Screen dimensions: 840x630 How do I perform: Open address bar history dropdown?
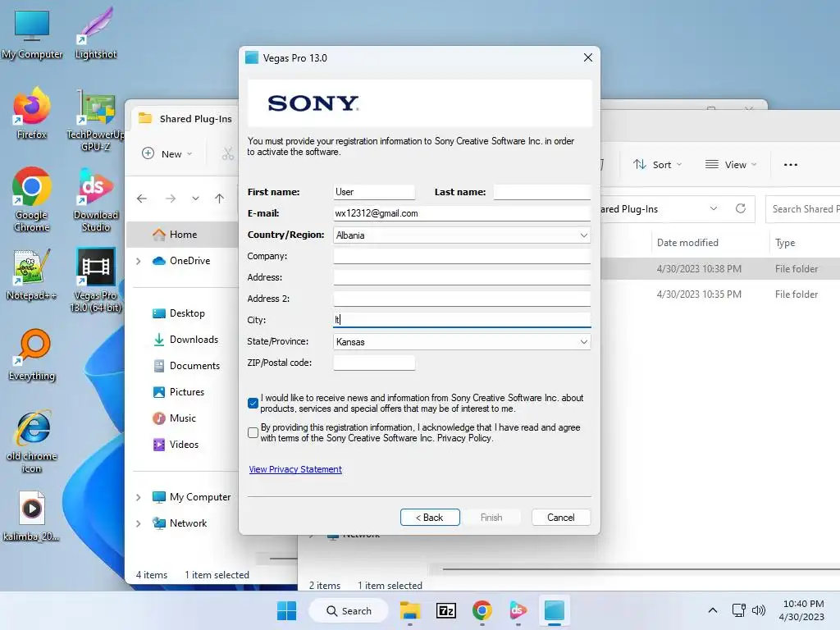[713, 208]
